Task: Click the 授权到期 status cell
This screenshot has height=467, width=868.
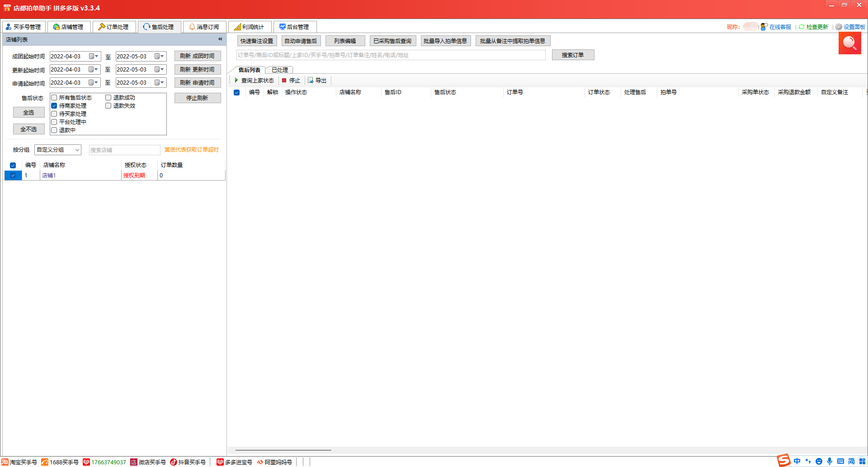Action: (x=139, y=176)
